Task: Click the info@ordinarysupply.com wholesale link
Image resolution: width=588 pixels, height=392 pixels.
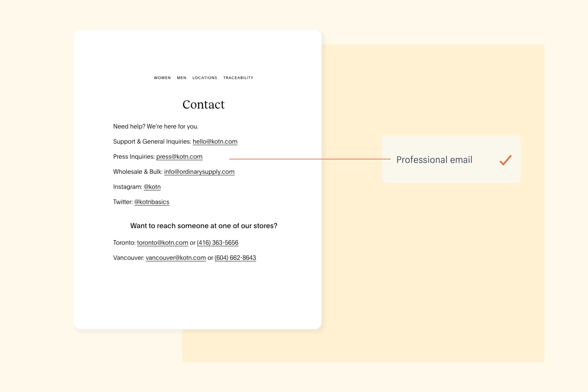Action: (x=199, y=172)
